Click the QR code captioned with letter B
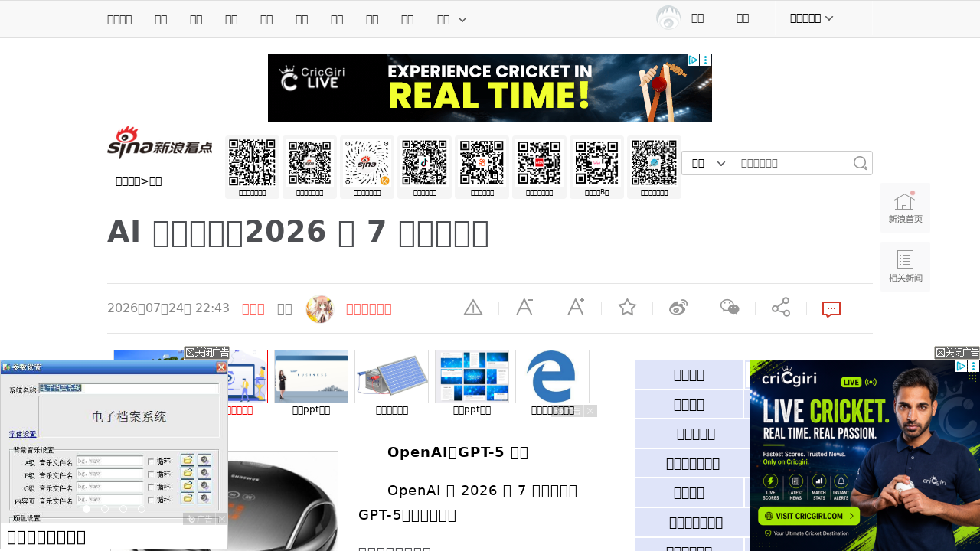The width and height of the screenshot is (980, 551). click(x=597, y=162)
